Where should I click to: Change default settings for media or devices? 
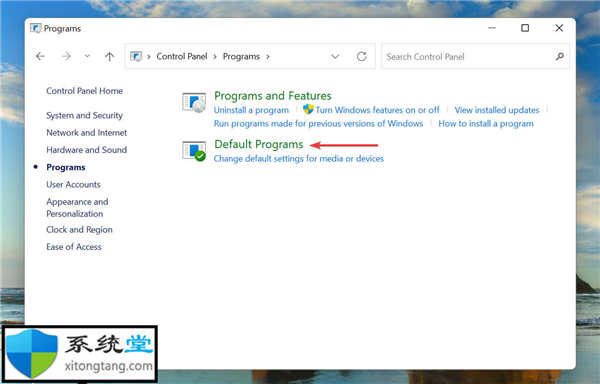point(298,158)
